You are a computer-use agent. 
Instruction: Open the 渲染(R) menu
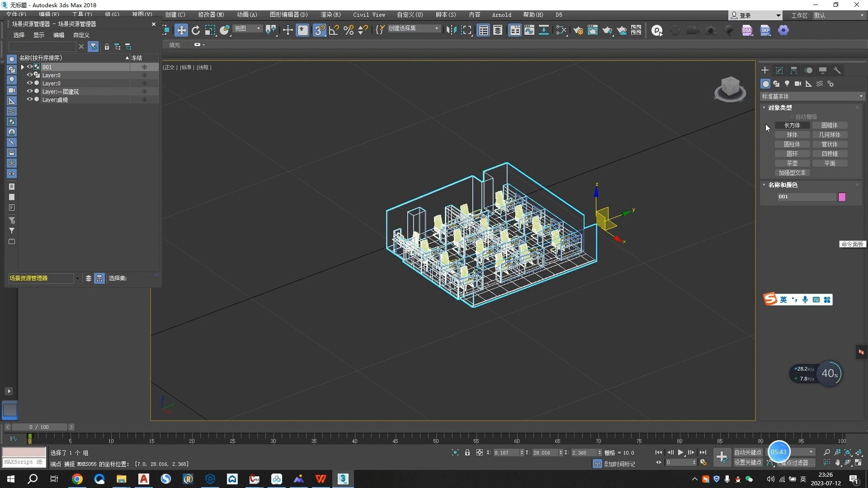330,14
